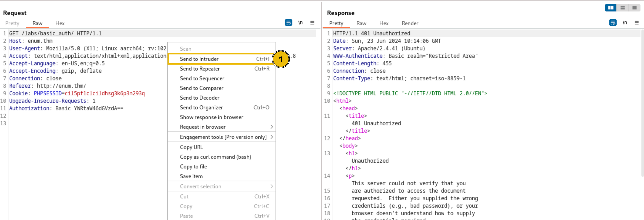Image resolution: width=644 pixels, height=220 pixels.
Task: Pick Send to Decoder in menu
Action: coord(221,98)
